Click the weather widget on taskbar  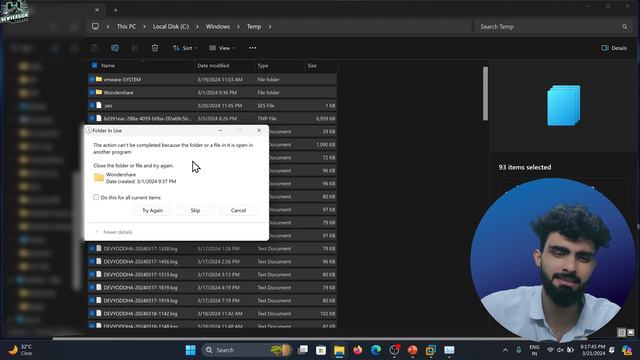[20, 350]
